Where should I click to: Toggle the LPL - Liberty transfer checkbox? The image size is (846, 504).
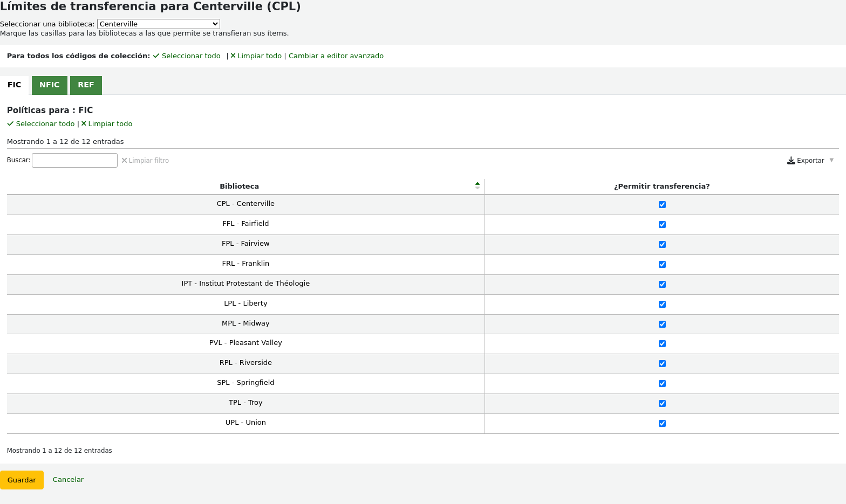tap(662, 305)
